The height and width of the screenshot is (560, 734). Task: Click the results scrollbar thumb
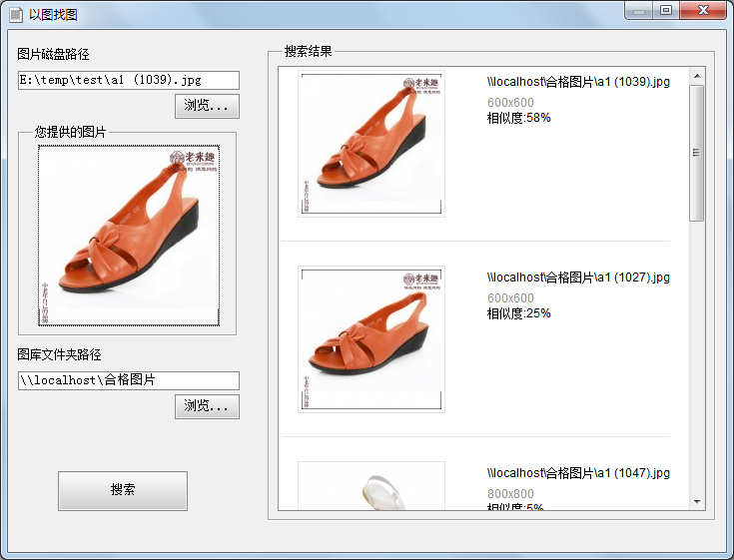pos(697,153)
